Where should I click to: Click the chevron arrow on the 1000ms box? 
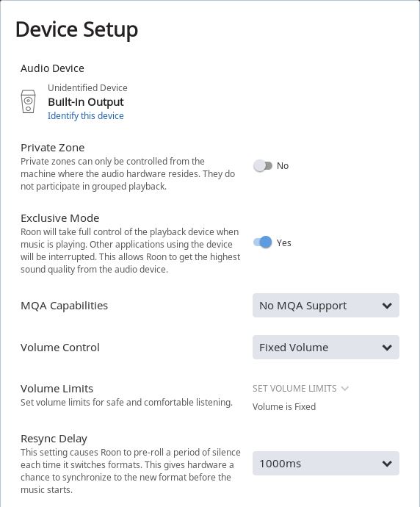click(387, 464)
